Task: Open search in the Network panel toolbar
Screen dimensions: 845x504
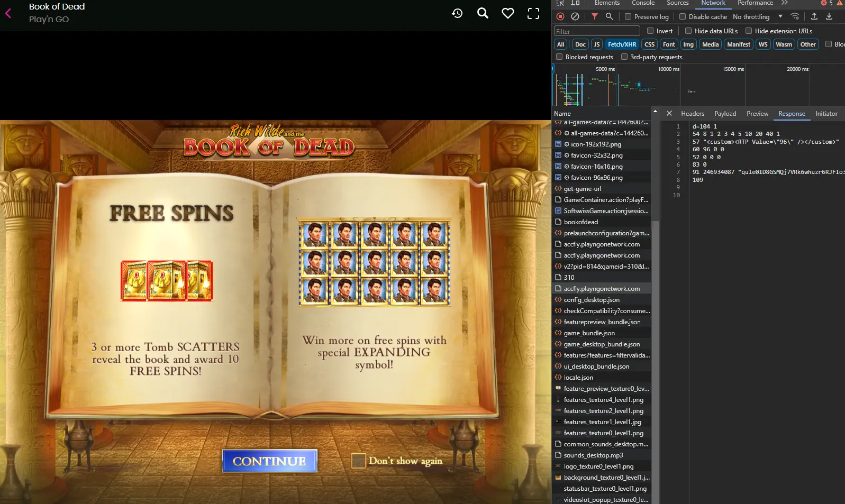Action: 610,16
